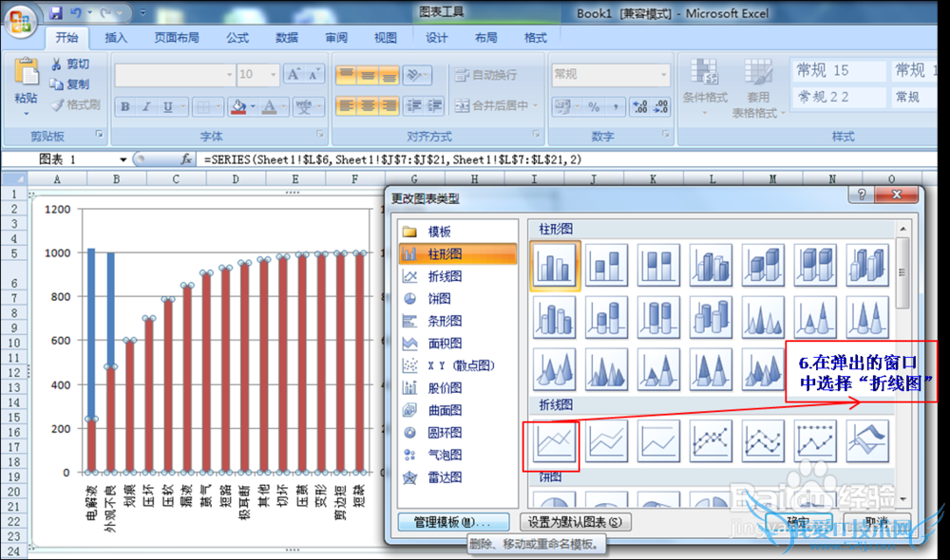The image size is (950, 560).
Task: Toggle Underline formatting button
Action: (x=167, y=107)
